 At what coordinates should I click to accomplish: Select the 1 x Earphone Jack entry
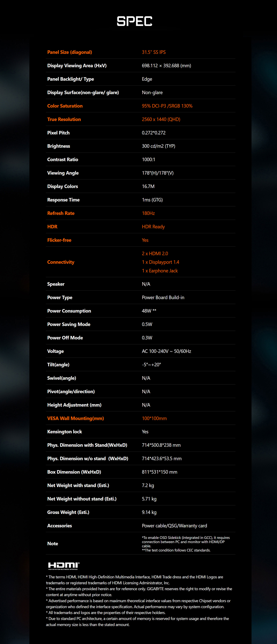coord(160,271)
